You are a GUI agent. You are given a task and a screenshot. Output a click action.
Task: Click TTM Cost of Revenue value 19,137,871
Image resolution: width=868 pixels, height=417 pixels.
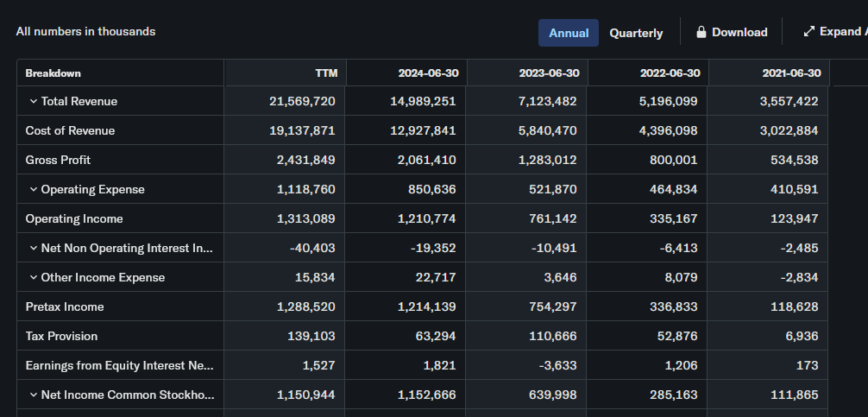(302, 130)
